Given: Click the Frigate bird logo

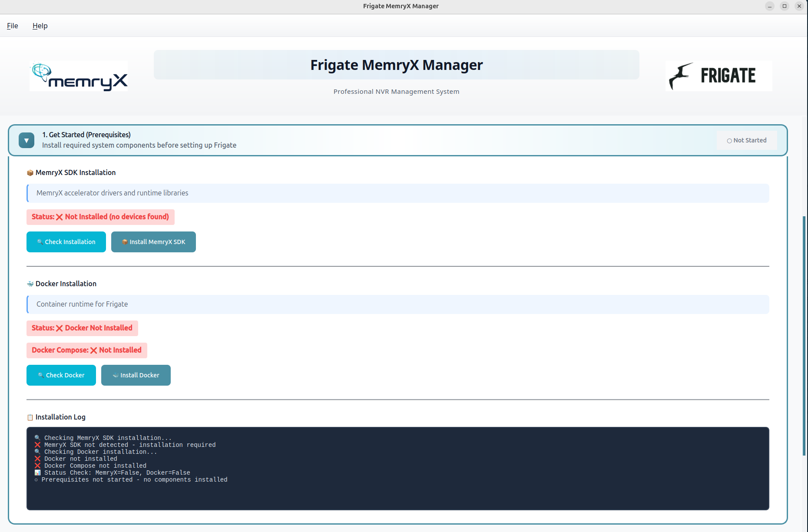Looking at the screenshot, I should click(681, 76).
